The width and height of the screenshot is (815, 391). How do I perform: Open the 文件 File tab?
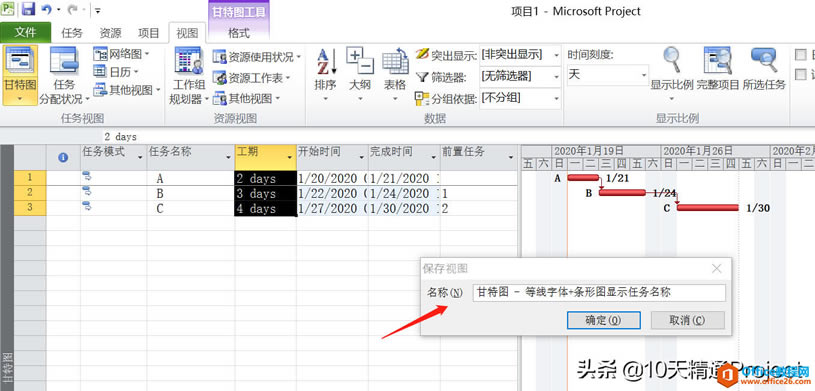(25, 33)
